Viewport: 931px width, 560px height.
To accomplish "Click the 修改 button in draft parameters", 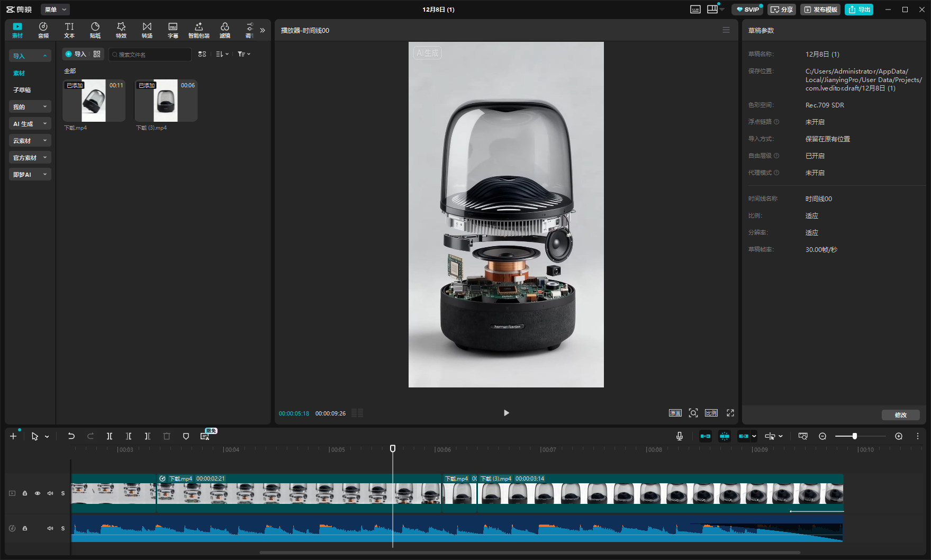I will tap(900, 415).
